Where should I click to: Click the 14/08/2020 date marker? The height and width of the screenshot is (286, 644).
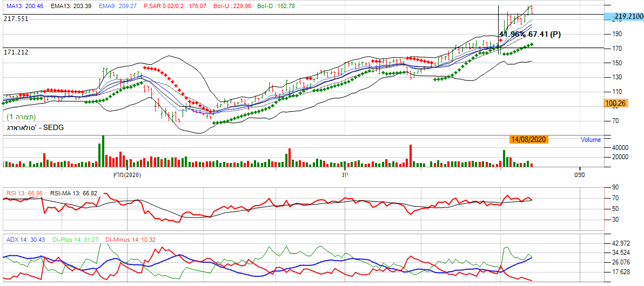528,139
